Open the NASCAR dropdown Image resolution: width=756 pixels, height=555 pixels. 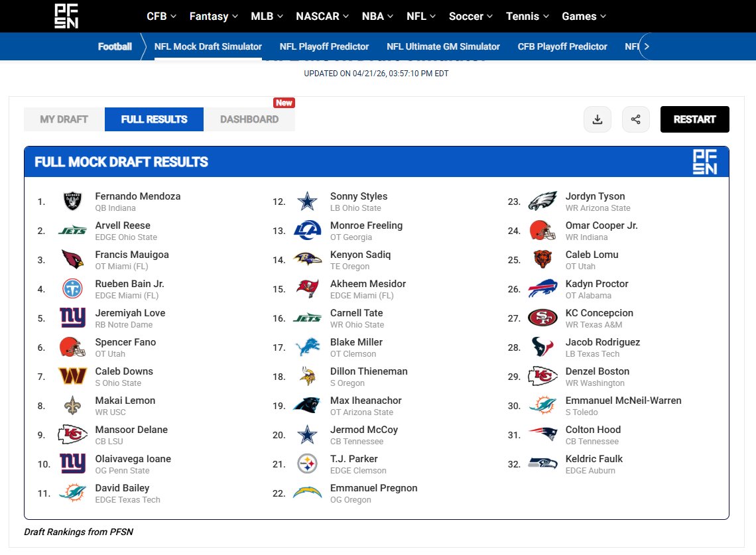pos(322,16)
